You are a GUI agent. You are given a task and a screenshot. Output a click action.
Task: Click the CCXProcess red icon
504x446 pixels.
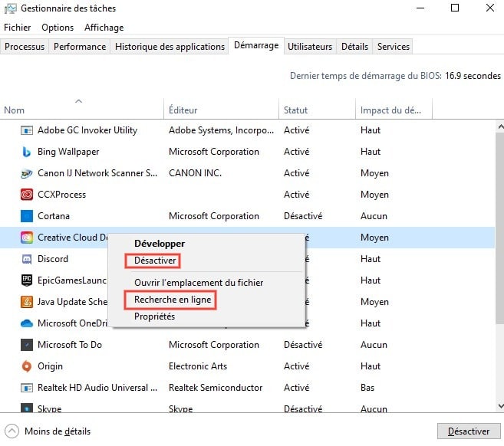pos(27,195)
